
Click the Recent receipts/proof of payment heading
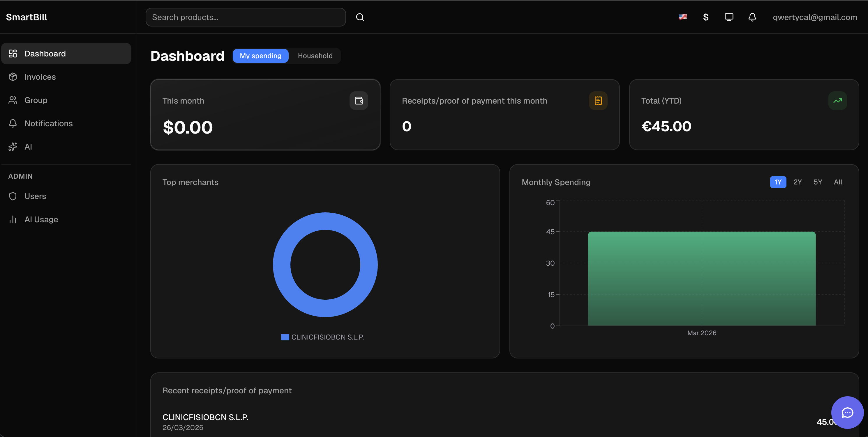(x=227, y=390)
